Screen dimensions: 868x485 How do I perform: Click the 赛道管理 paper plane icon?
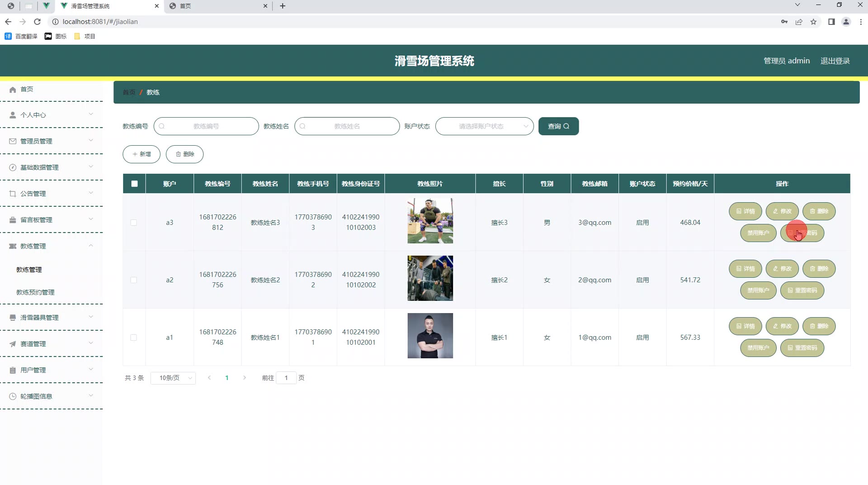13,344
